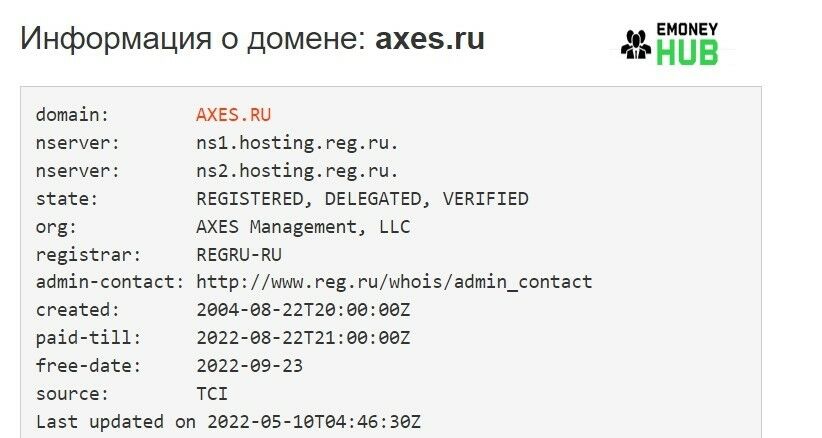Click the paid-till: field label
822x438 pixels.
88,338
